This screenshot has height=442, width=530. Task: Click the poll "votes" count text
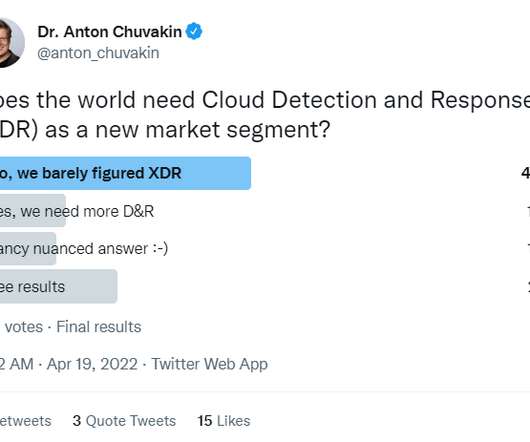click(24, 327)
